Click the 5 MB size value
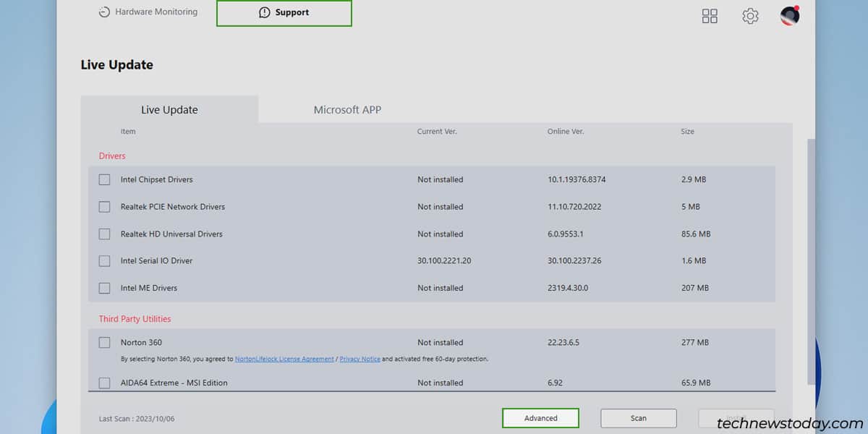 click(691, 207)
